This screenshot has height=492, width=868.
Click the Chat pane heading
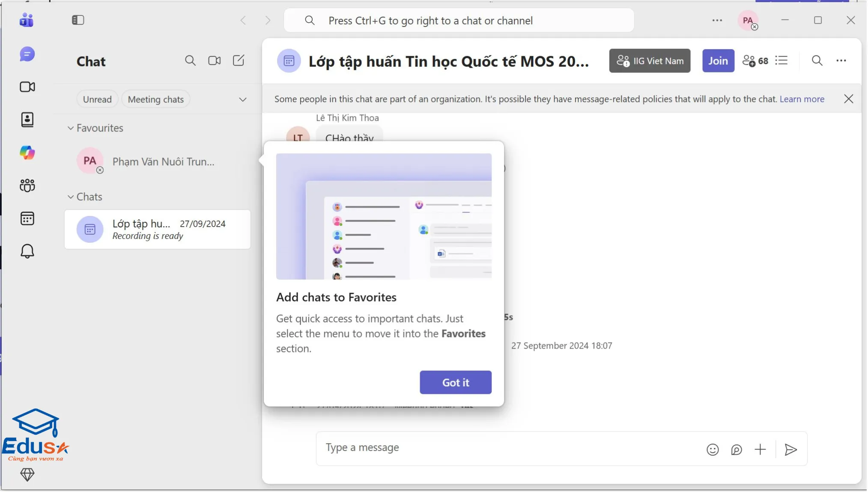tap(91, 61)
